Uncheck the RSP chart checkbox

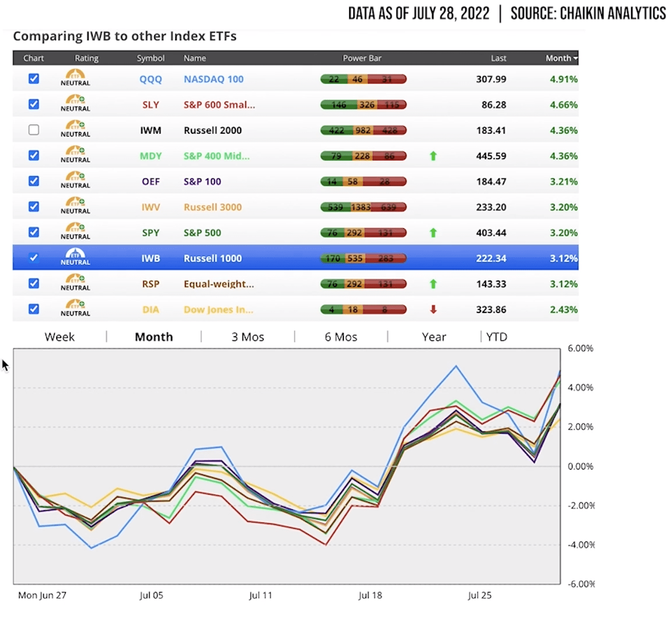(34, 283)
